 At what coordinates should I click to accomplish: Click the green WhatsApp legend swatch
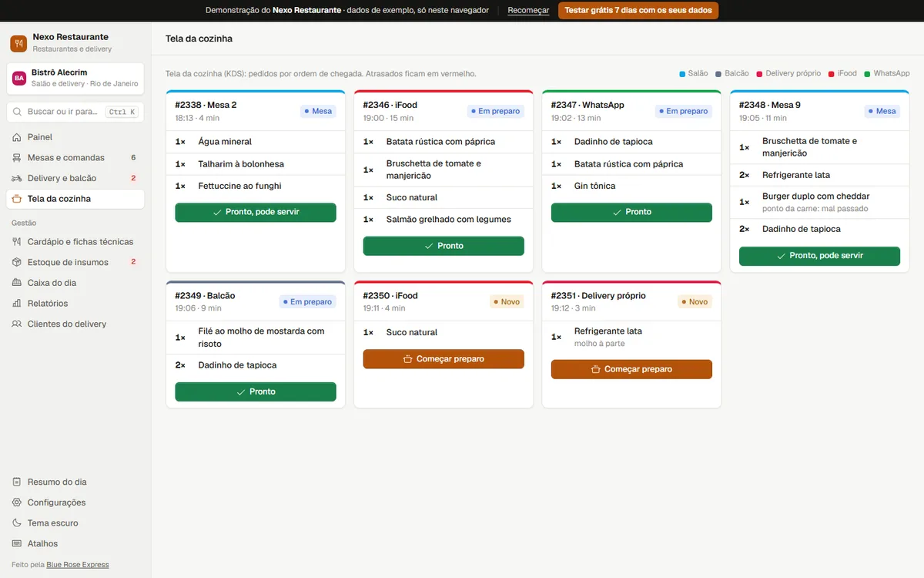point(867,74)
